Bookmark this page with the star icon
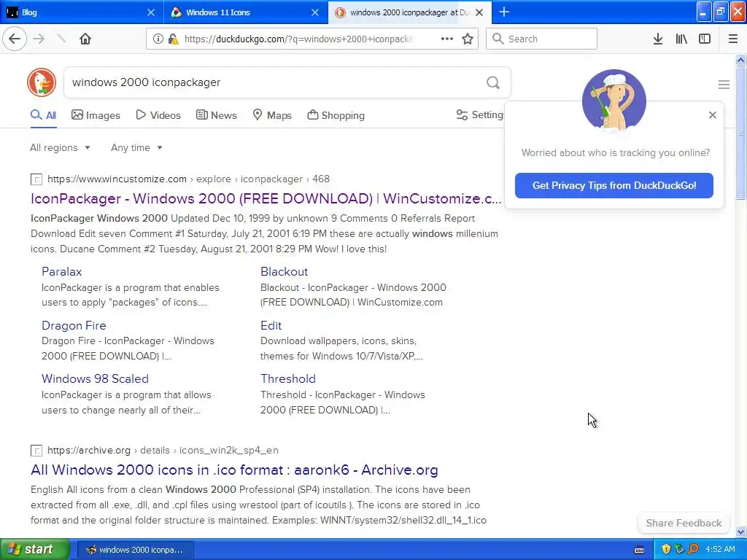 tap(468, 39)
